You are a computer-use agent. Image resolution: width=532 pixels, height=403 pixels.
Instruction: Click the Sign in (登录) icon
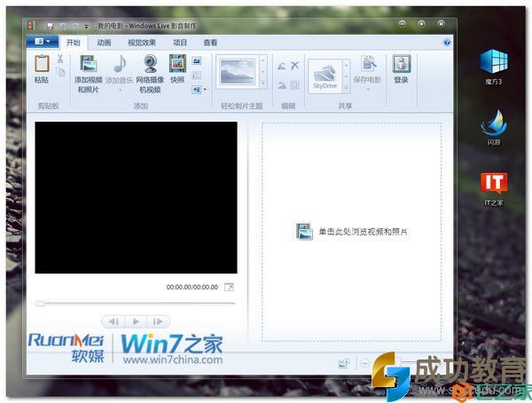tap(401, 65)
